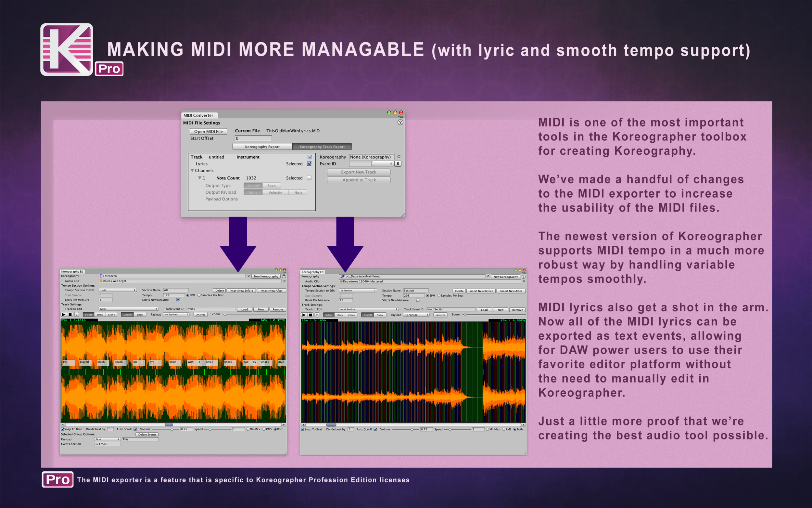The image size is (812, 508).
Task: Click help icon beside New Koreography, TestKoreo editor
Action: pos(284,276)
